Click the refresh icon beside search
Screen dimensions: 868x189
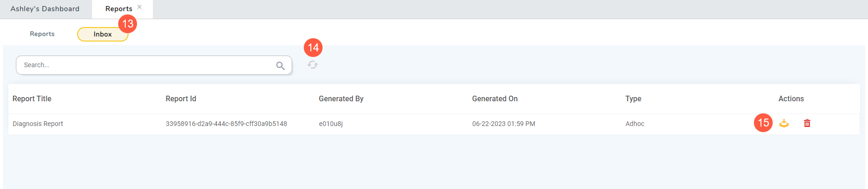313,65
